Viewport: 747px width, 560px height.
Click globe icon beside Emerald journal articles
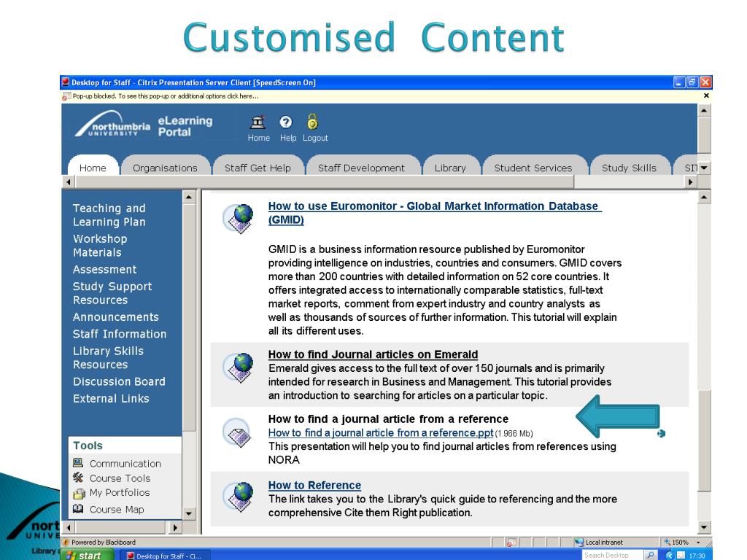click(x=239, y=367)
